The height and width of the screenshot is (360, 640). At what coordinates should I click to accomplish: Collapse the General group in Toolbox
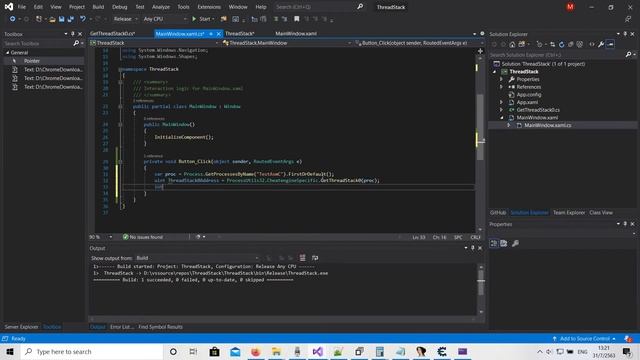[7, 53]
